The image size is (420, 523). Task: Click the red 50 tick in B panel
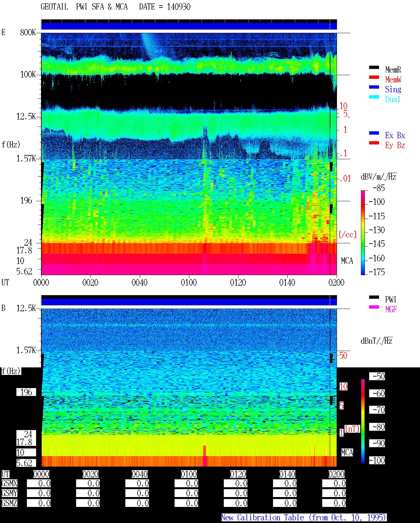click(343, 355)
